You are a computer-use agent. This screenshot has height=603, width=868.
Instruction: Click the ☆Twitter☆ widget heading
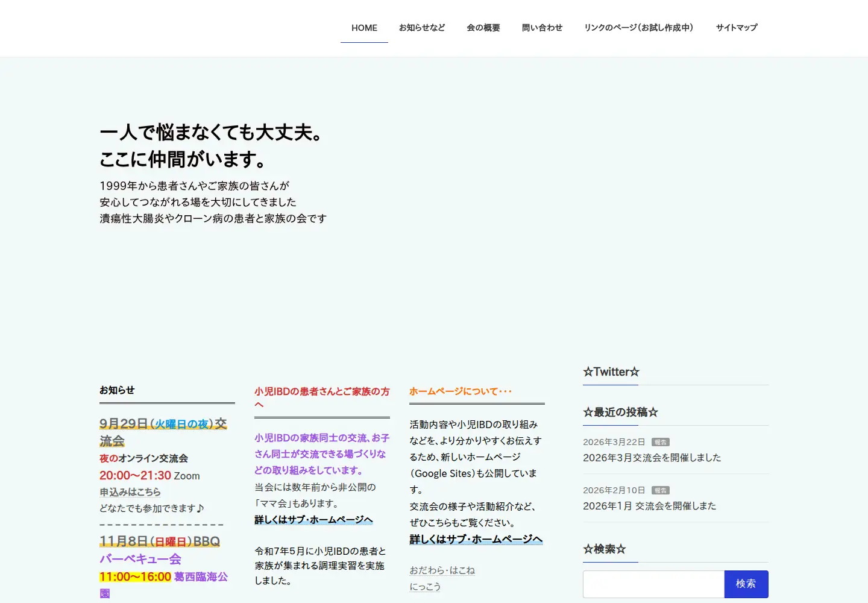(x=611, y=372)
